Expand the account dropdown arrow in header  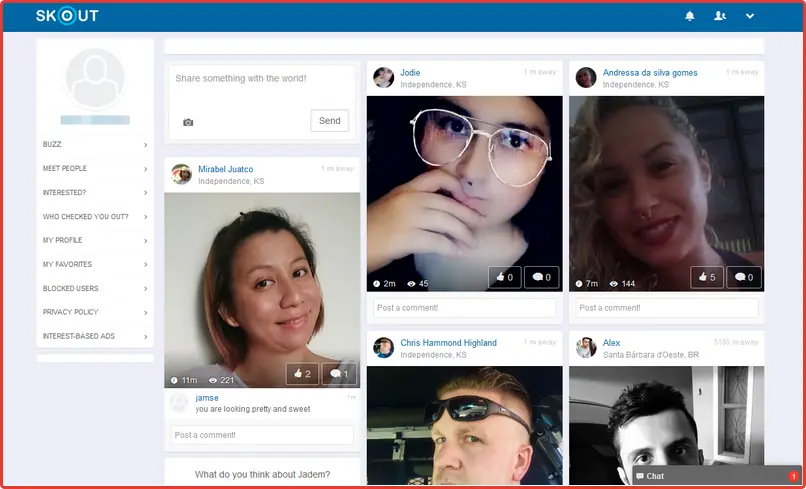[750, 16]
